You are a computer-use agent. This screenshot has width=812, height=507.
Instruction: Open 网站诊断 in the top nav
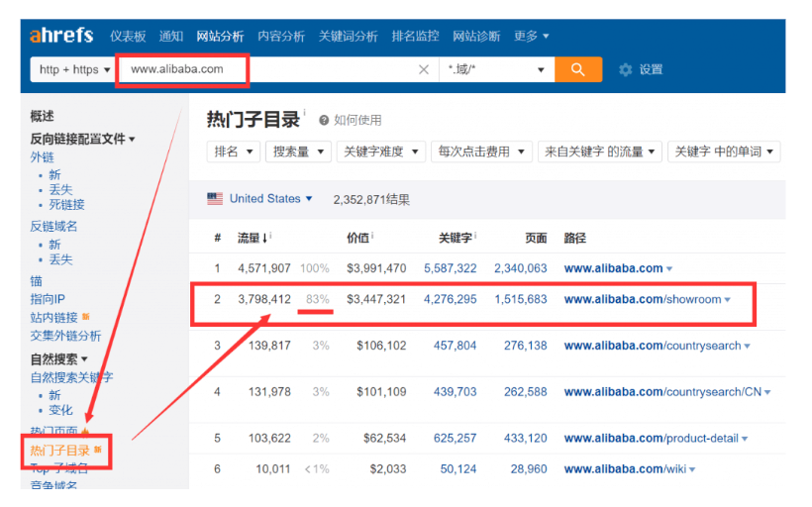click(x=476, y=36)
